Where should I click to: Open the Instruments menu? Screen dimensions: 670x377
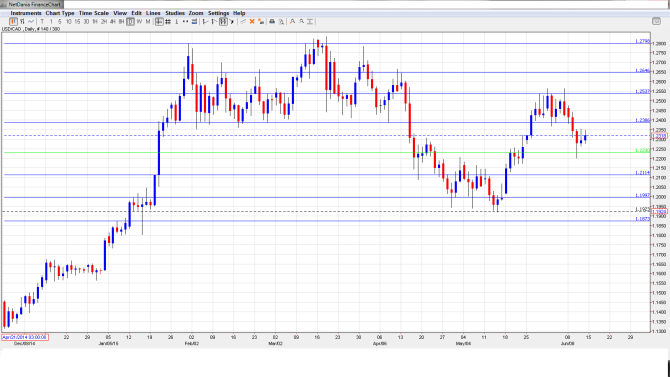(x=26, y=13)
